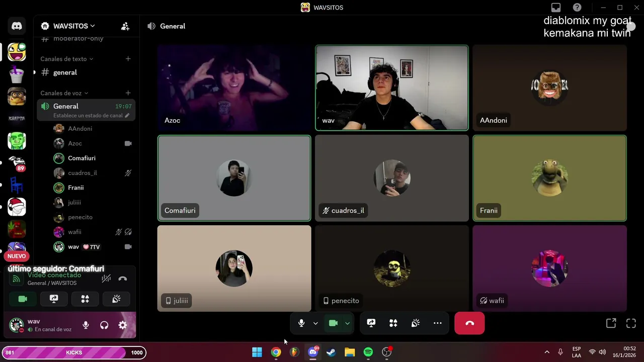The image size is (644, 362).
Task: Open ESP LAA keyboard language switcher
Action: (577, 352)
